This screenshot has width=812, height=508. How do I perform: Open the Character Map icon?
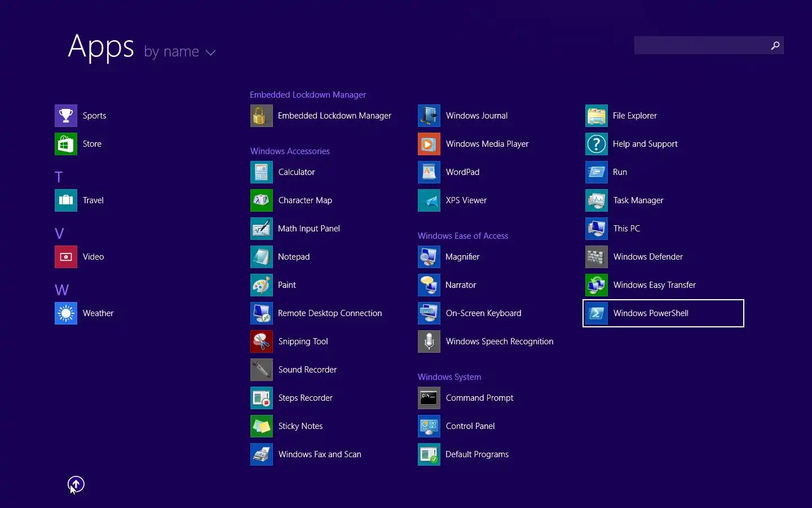262,200
